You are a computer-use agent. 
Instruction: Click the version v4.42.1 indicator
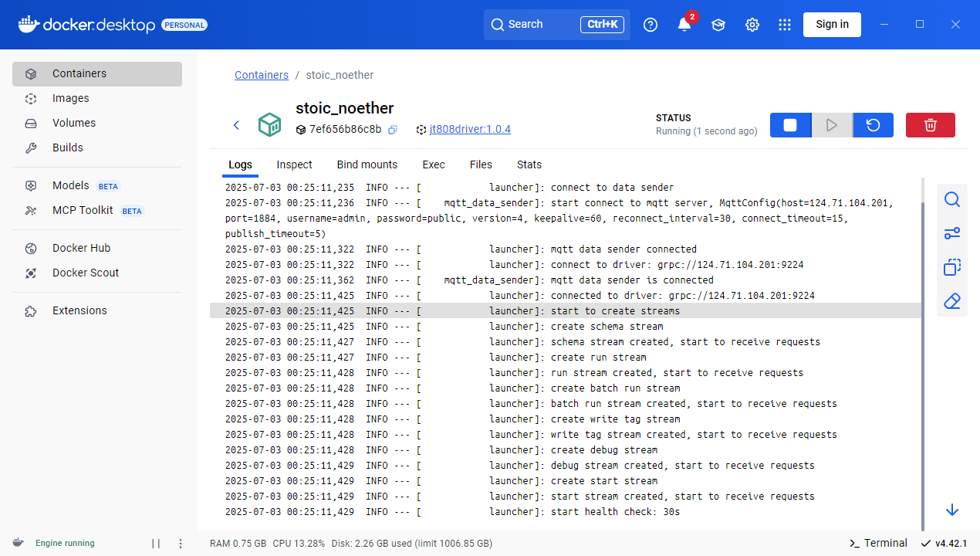[x=944, y=544]
